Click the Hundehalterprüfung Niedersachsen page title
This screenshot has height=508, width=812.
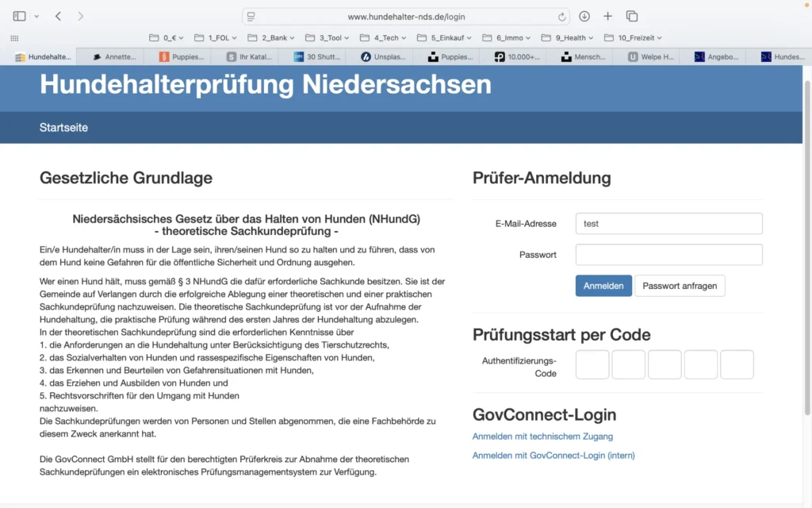coord(265,84)
